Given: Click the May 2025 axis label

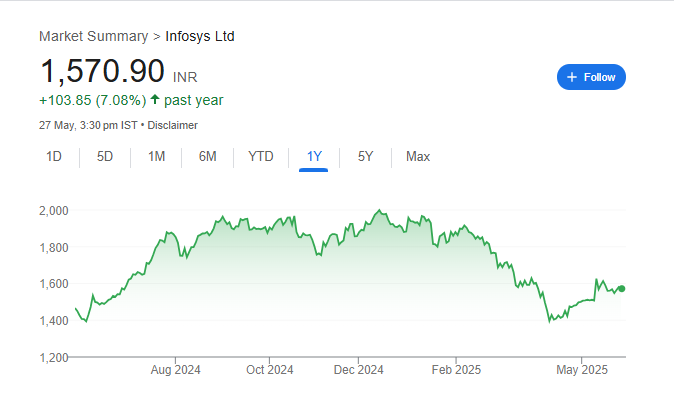Looking at the screenshot, I should point(582,370).
